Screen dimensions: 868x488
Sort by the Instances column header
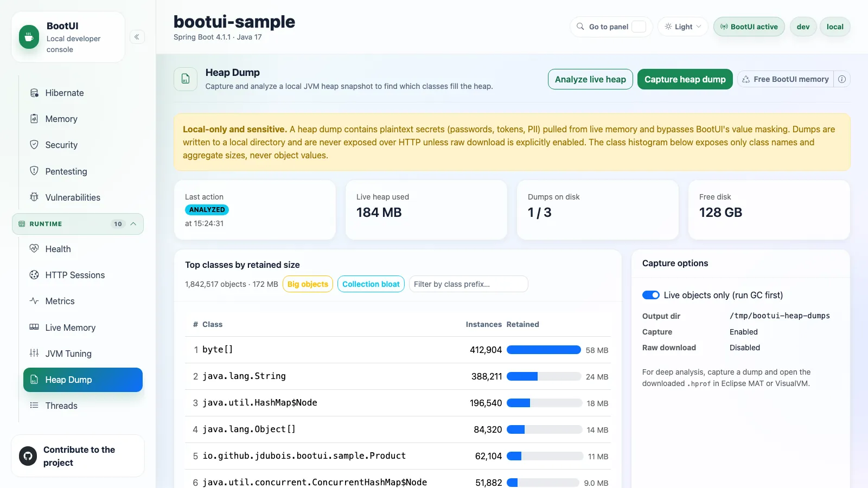484,324
